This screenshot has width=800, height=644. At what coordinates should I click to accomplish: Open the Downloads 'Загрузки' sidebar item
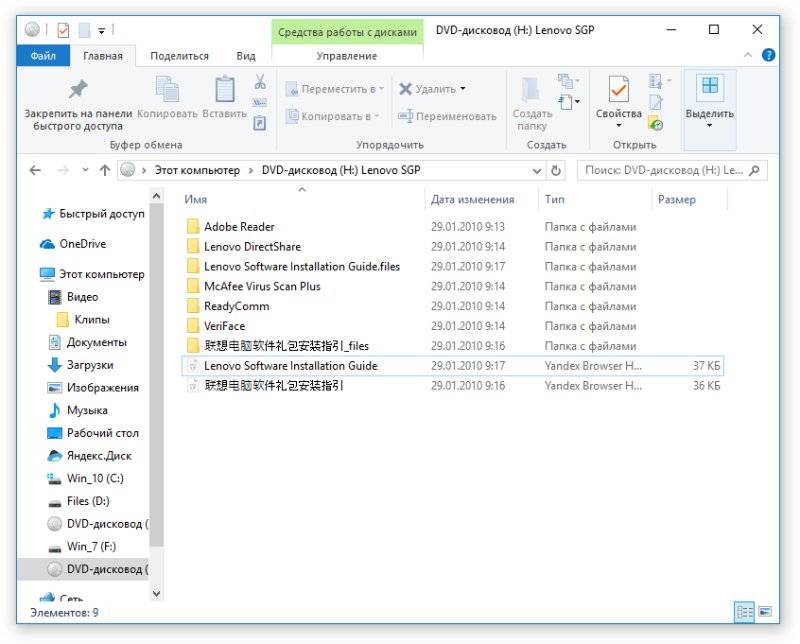81,365
